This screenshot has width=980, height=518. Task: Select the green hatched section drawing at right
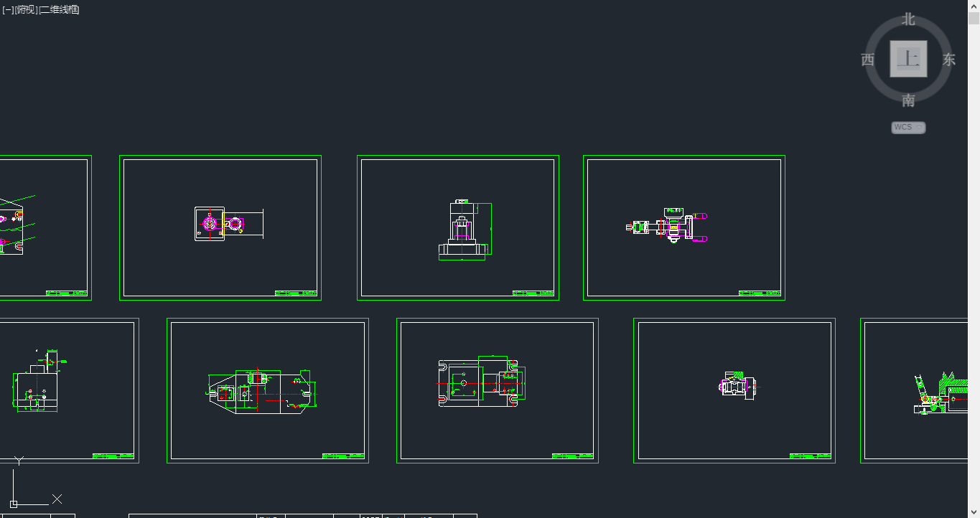[x=941, y=393]
